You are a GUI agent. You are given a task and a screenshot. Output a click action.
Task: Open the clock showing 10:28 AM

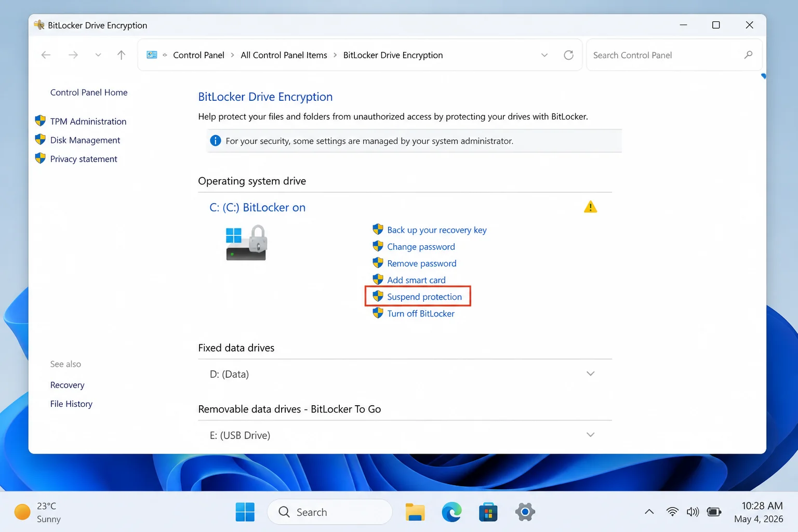click(759, 512)
